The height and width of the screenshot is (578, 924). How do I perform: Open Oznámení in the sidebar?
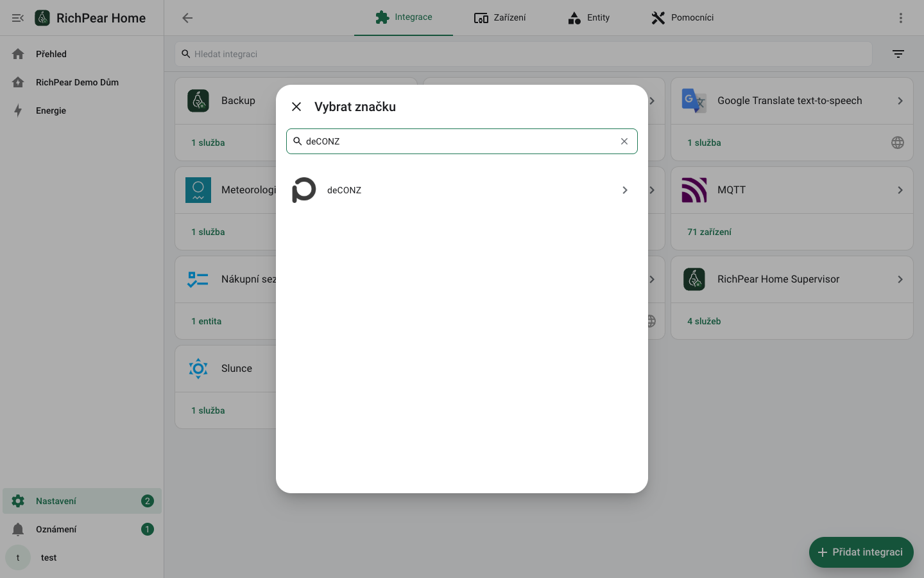tap(82, 529)
